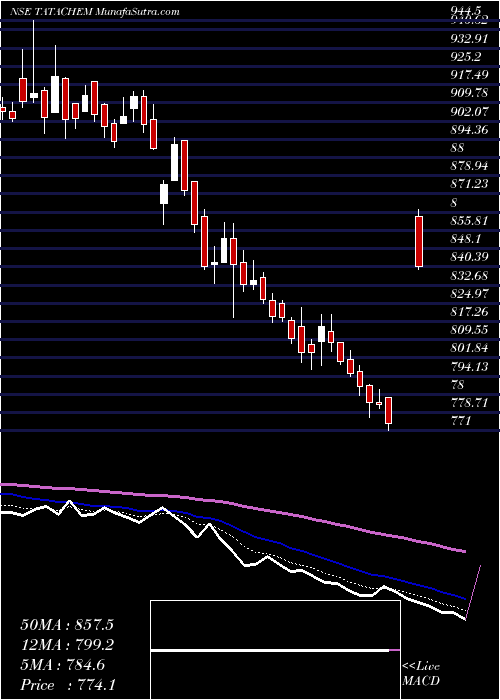Click the <<Live MACD label
The width and height of the screenshot is (500, 700).
tap(421, 674)
